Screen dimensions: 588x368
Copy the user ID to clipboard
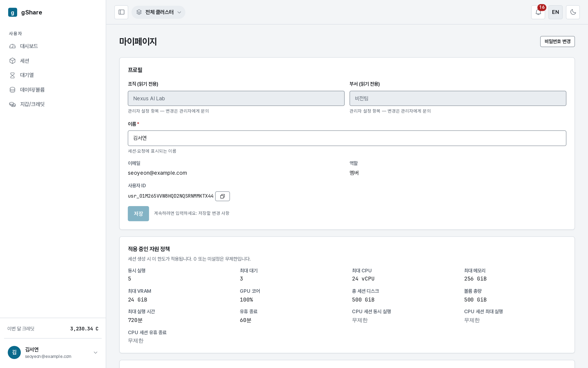[222, 196]
